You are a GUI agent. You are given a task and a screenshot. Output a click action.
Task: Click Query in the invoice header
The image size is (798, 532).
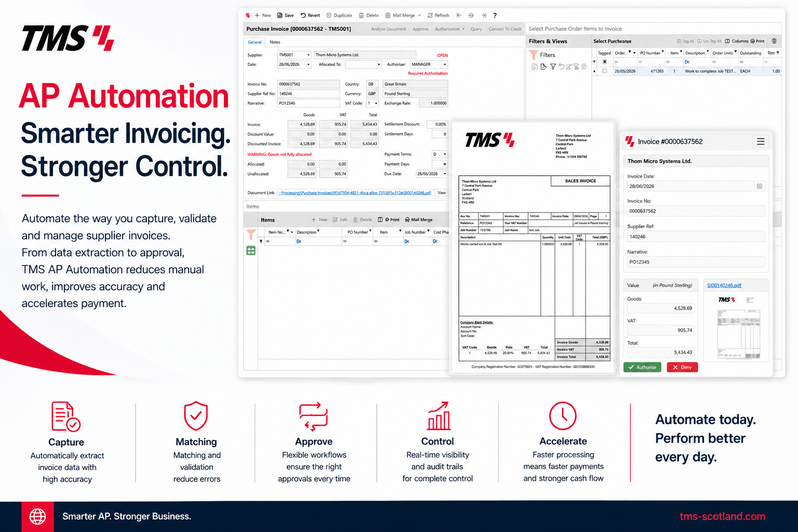pos(476,29)
